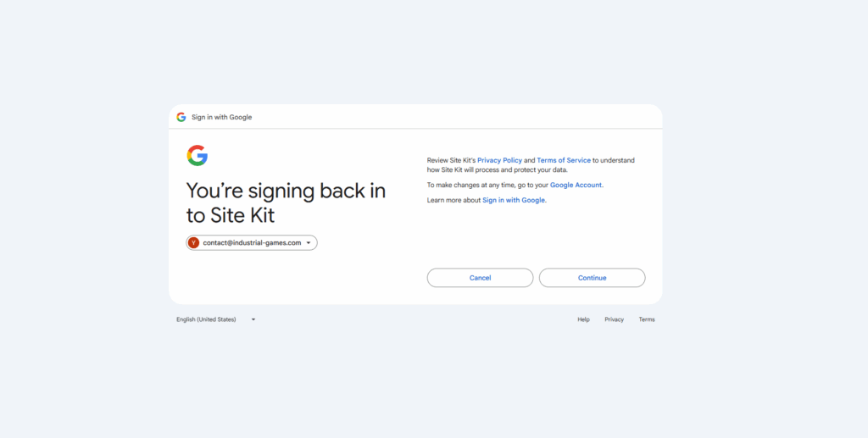Open the Privacy footer link
868x438 pixels.
point(614,319)
